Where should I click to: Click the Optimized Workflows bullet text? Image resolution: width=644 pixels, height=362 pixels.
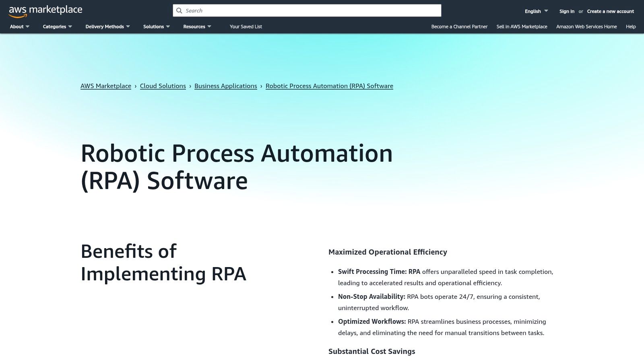click(x=442, y=327)
